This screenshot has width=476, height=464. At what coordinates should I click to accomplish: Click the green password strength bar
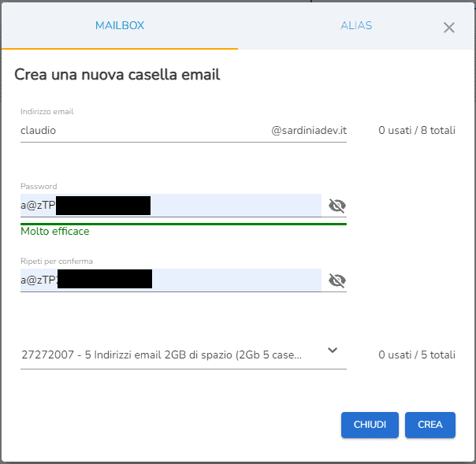tap(184, 224)
